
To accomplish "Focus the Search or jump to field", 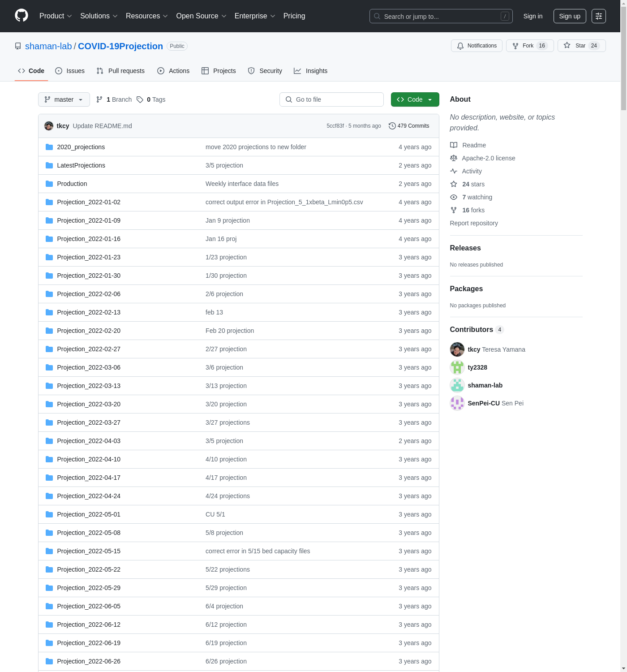I will [441, 16].
